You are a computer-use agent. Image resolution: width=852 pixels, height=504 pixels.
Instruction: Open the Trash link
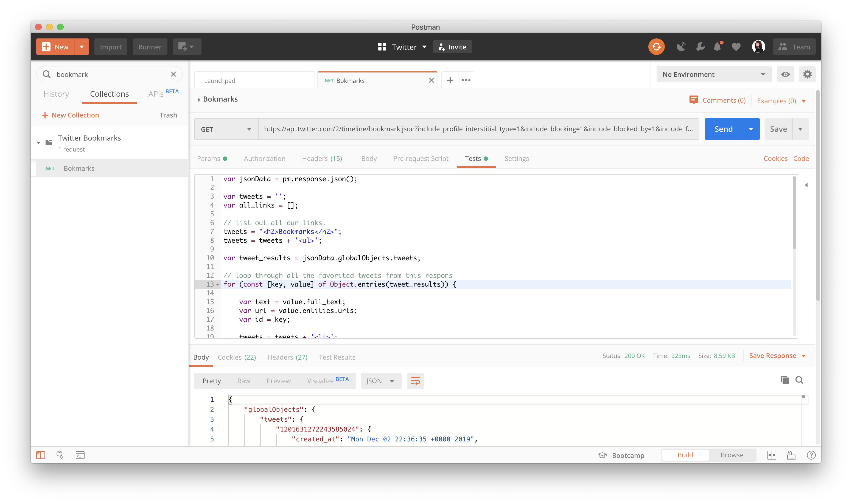168,115
